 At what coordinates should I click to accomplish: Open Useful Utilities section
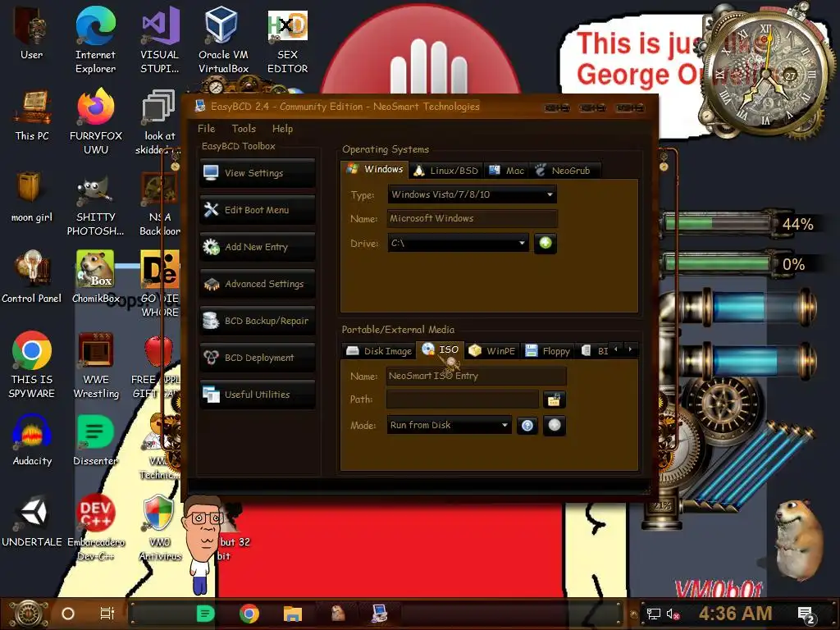click(257, 395)
